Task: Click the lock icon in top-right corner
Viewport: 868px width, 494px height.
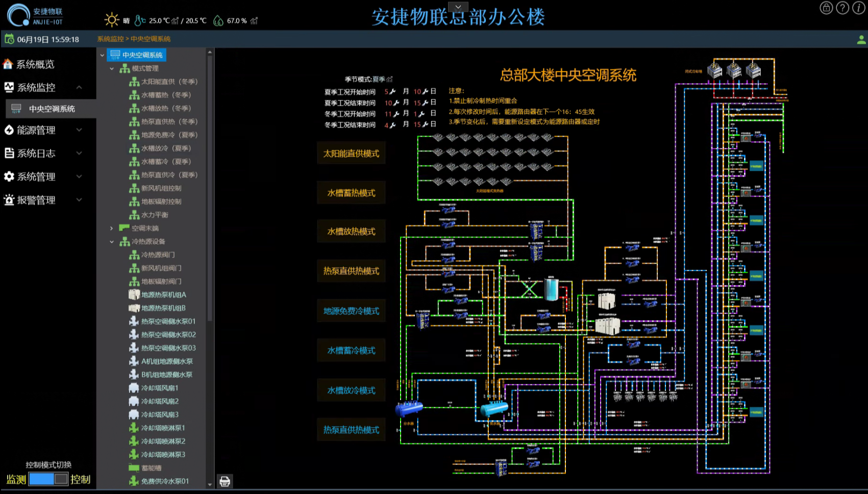Action: click(x=826, y=8)
